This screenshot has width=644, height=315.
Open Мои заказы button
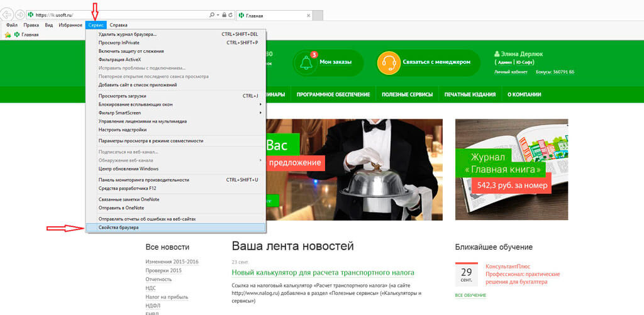(x=328, y=62)
